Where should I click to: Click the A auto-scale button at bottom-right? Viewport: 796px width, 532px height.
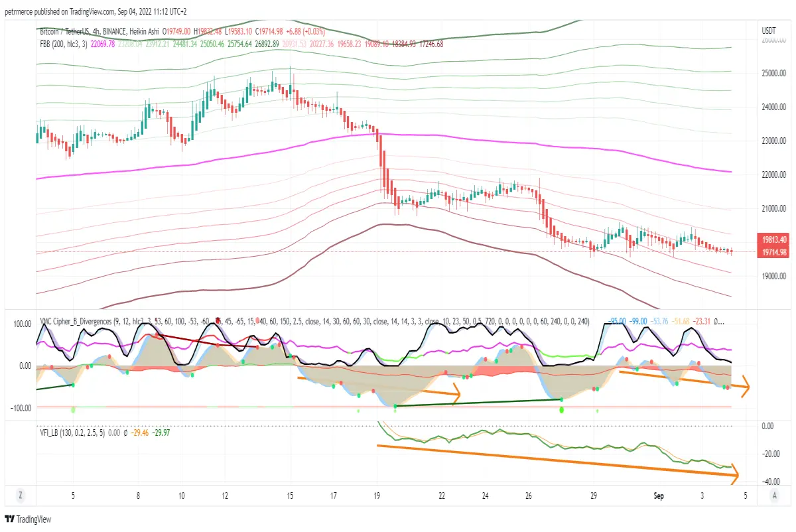pos(775,495)
